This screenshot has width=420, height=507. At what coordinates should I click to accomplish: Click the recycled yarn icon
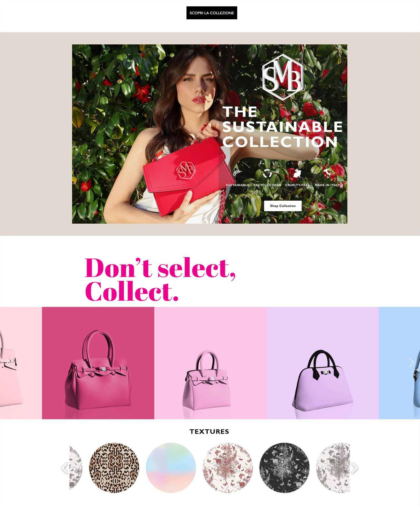267,173
